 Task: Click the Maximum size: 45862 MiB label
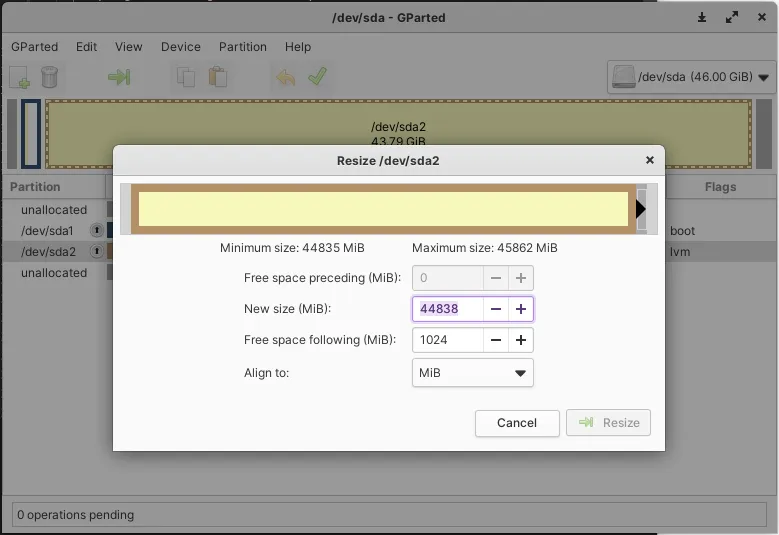[x=484, y=247]
